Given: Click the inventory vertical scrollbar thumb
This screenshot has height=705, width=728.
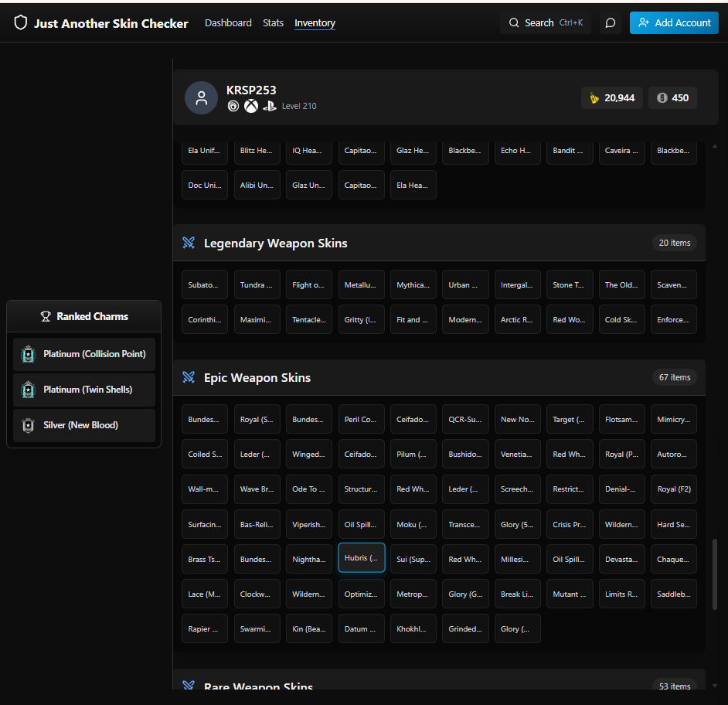Looking at the screenshot, I should pyautogui.click(x=715, y=574).
